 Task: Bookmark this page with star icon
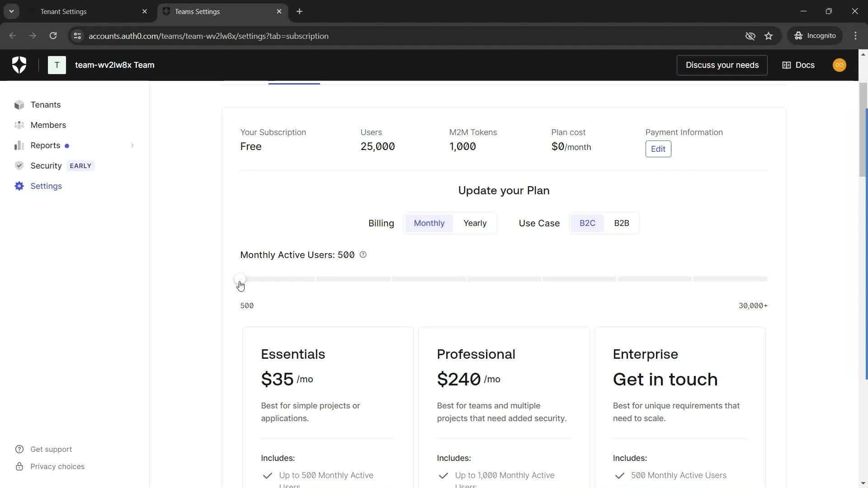[769, 36]
